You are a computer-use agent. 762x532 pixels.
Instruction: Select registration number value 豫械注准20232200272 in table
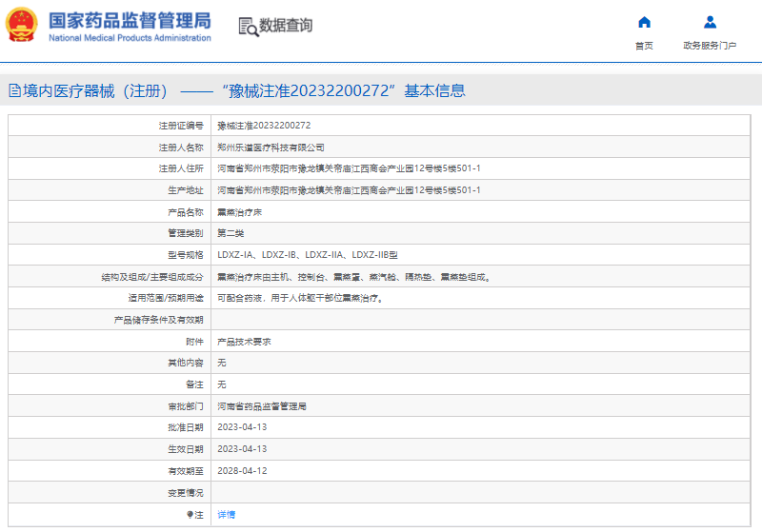pyautogui.click(x=264, y=126)
